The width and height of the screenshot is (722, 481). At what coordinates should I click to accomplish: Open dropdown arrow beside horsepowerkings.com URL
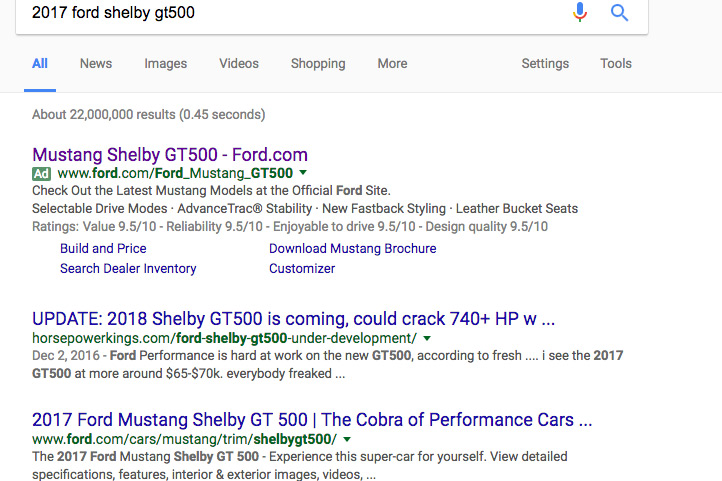(415, 339)
